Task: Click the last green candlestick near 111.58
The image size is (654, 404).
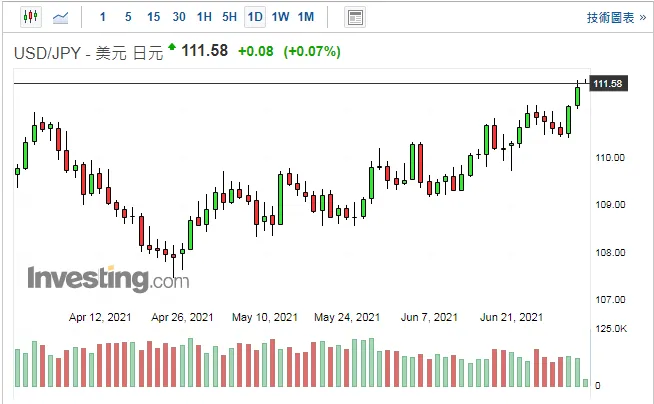Action: 577,96
